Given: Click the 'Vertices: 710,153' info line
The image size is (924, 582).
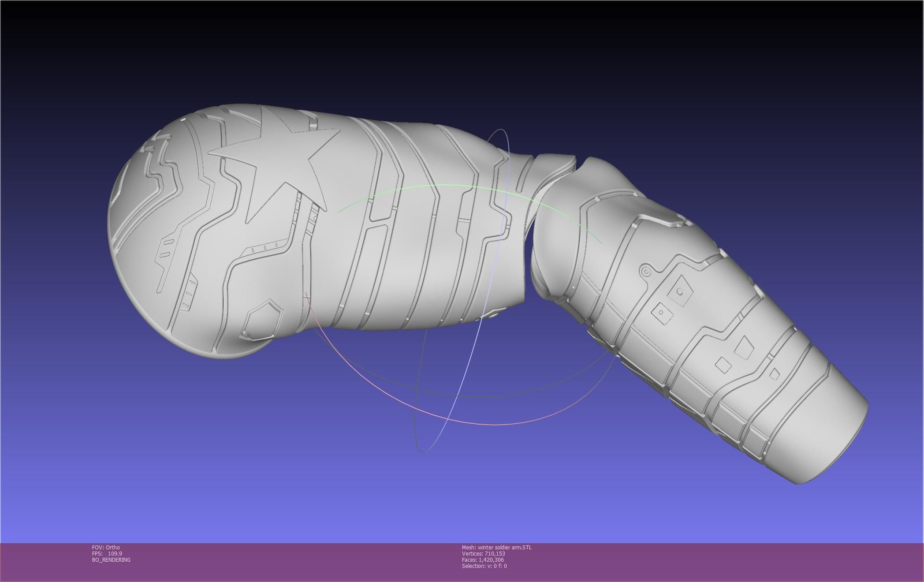Looking at the screenshot, I should [484, 553].
